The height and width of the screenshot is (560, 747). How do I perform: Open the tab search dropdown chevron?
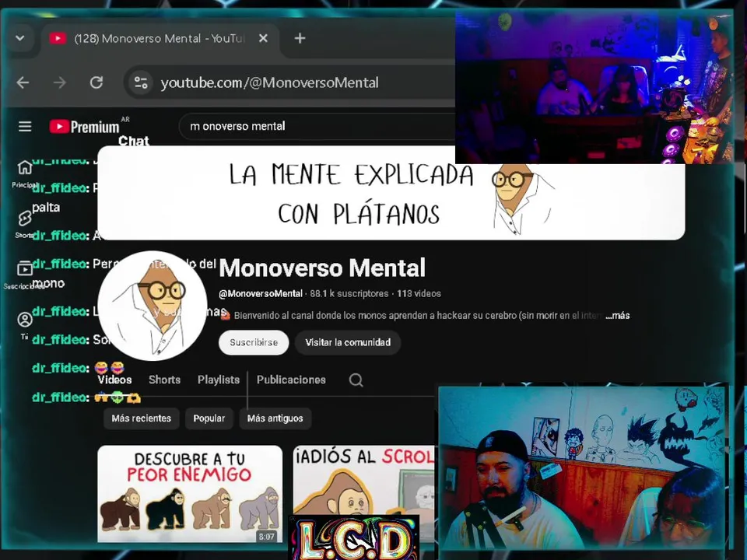20,38
